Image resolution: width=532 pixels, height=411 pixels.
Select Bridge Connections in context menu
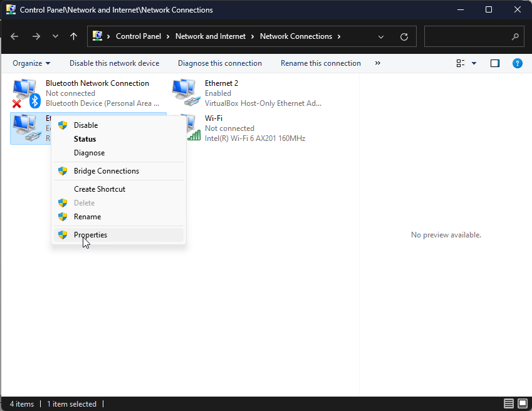(106, 171)
